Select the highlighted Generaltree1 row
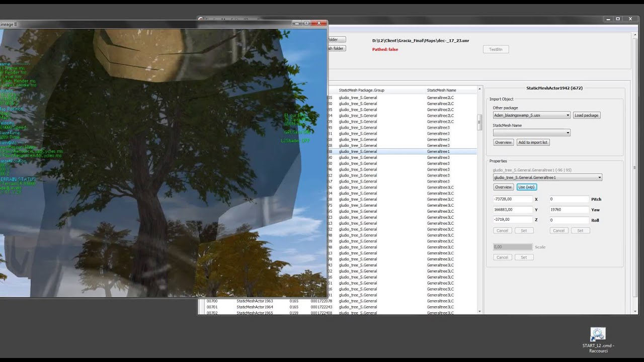644x362 pixels. pyautogui.click(x=402, y=151)
